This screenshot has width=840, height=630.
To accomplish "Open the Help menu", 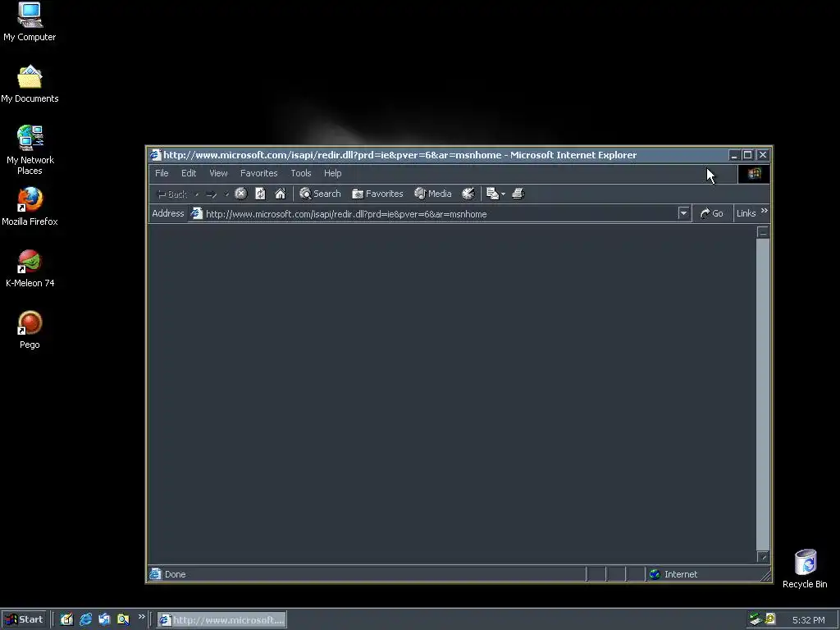I will (333, 173).
